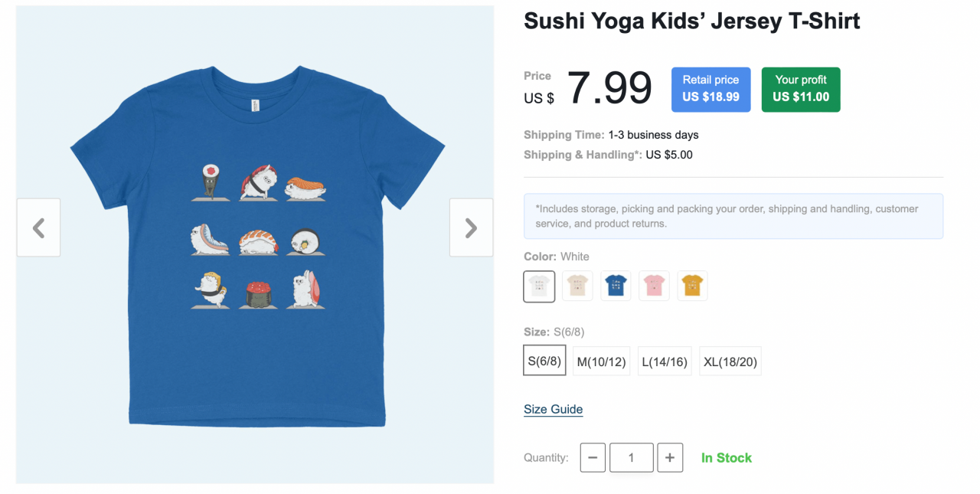Select the cream shirt color swatch
980x494 pixels.
click(x=577, y=285)
